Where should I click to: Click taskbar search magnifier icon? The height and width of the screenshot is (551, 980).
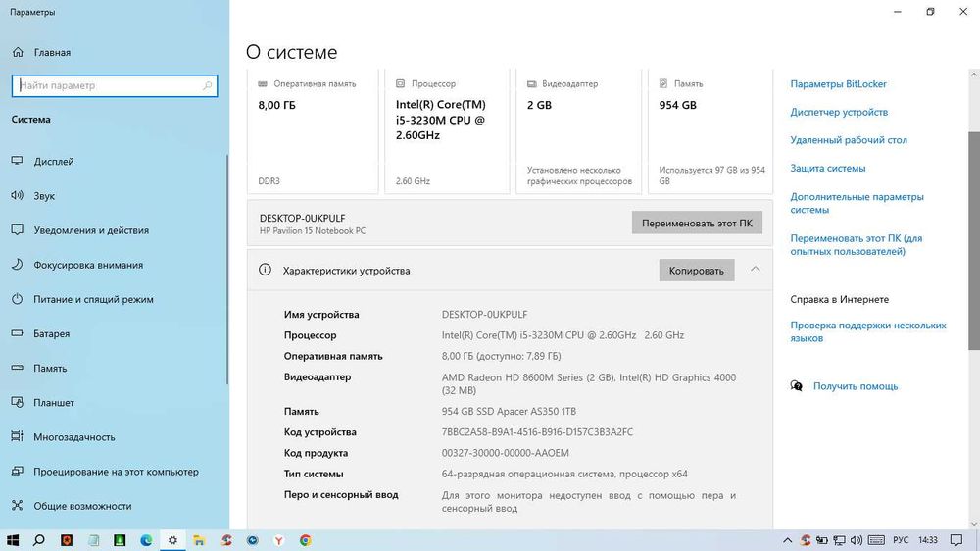(x=39, y=540)
